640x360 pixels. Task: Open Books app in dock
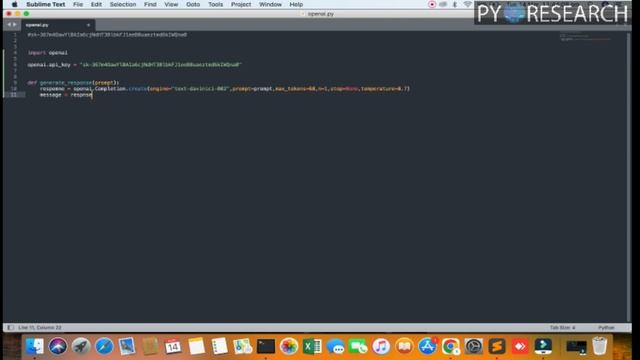click(x=404, y=347)
